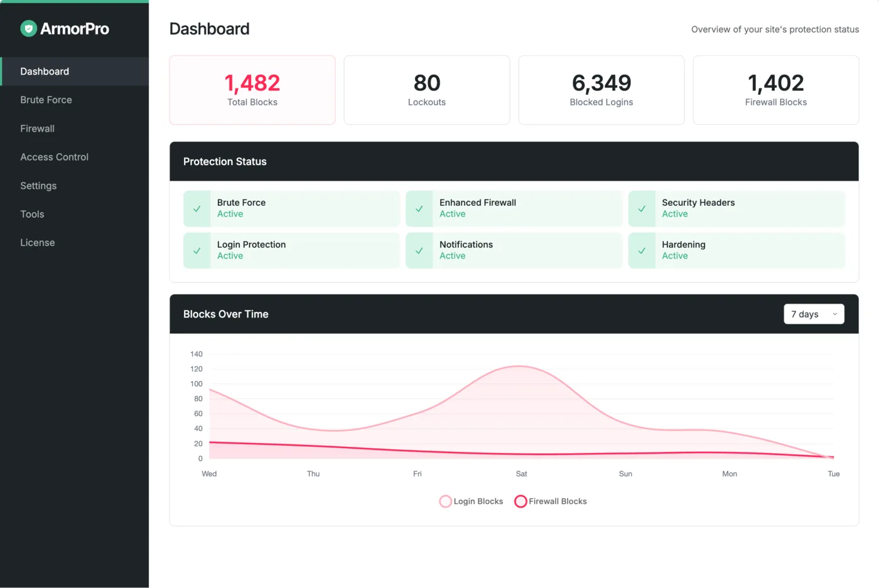Viewport: 879px width, 588px height.
Task: Navigate to Access Control
Action: [x=75, y=157]
